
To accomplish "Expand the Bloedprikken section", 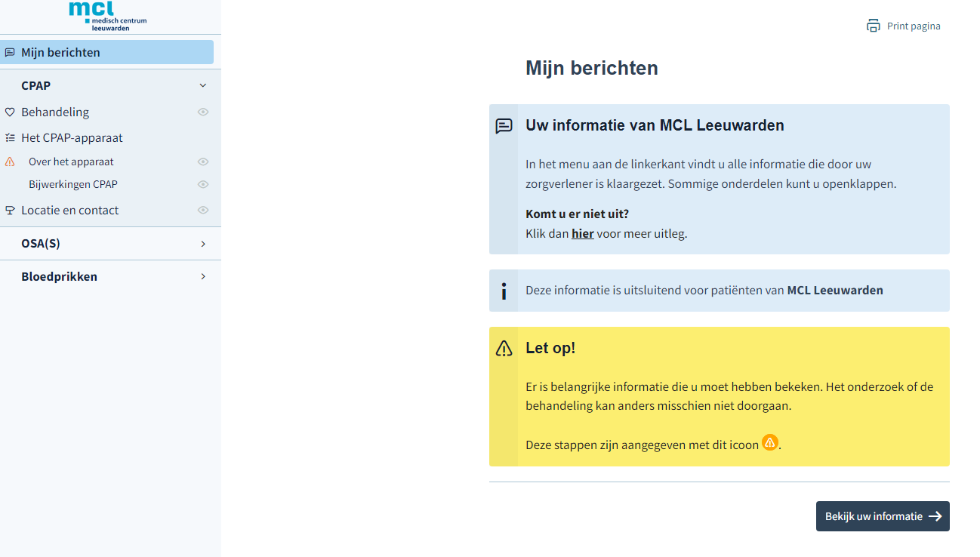I will [202, 277].
